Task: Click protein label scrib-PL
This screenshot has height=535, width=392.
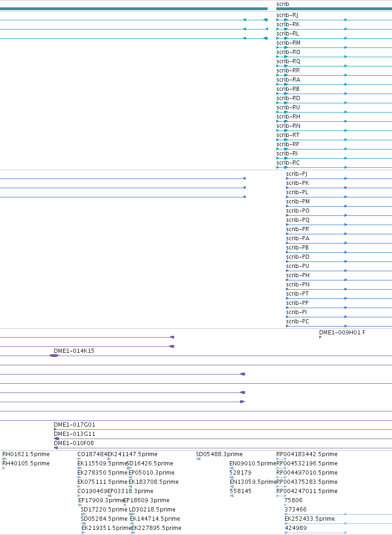Action: (297, 192)
